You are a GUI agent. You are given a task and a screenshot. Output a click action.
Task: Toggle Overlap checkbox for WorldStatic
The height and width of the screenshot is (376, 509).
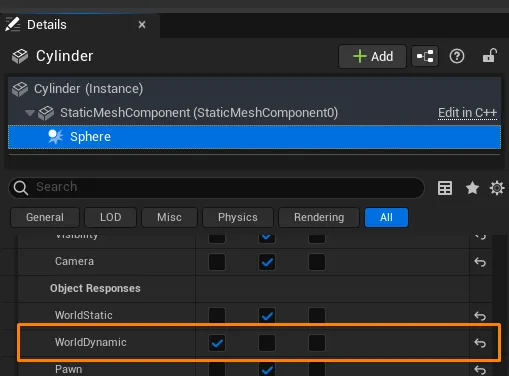[x=267, y=316]
